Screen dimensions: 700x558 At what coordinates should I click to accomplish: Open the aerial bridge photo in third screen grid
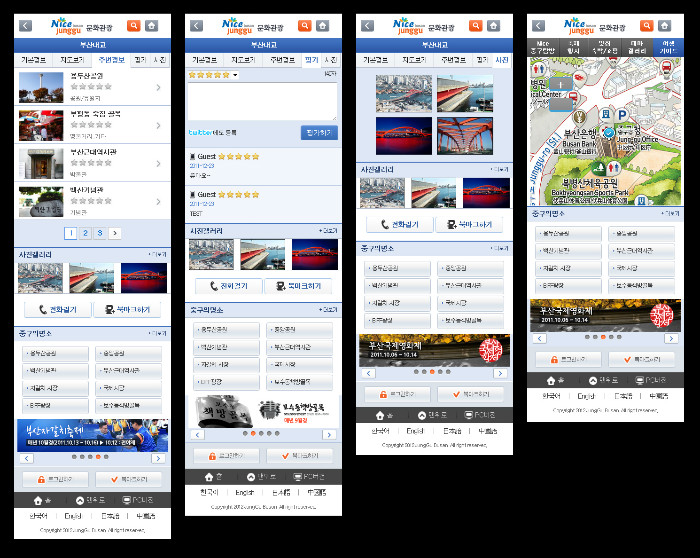pos(404,93)
